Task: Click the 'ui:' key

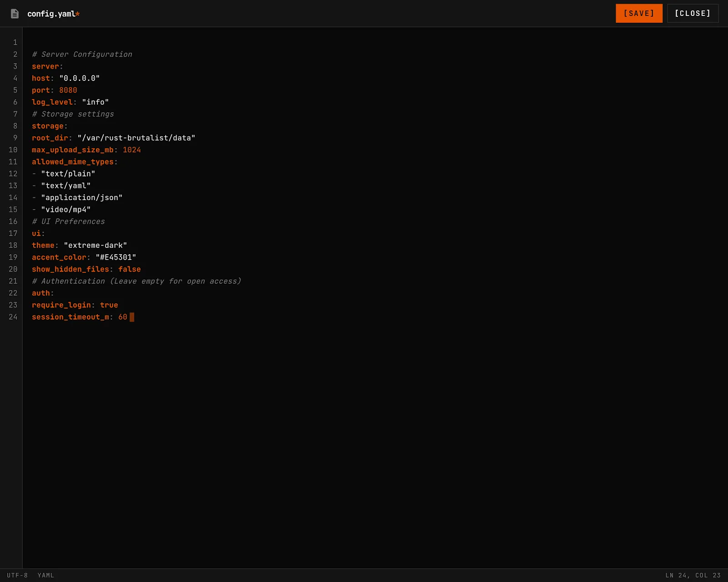Action: pos(38,233)
